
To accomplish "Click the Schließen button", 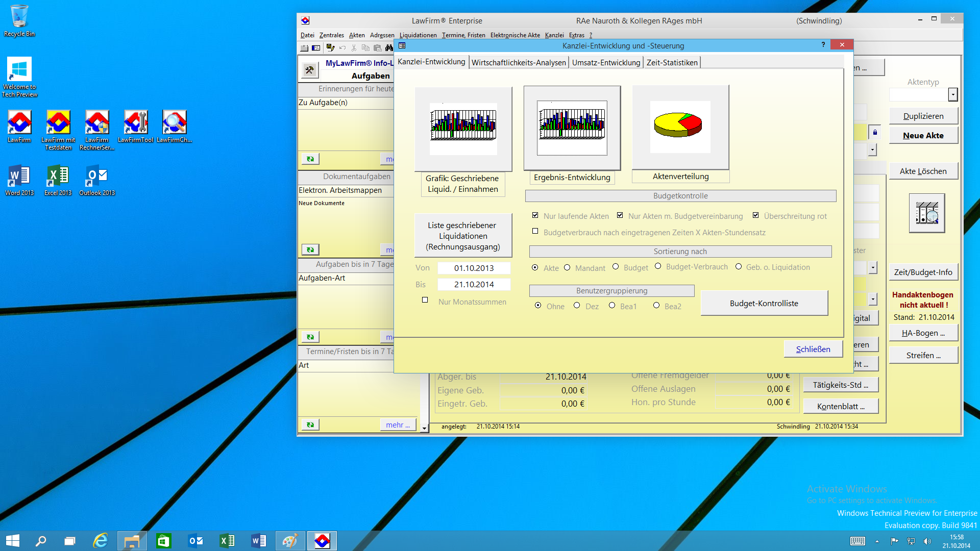I will pos(813,349).
